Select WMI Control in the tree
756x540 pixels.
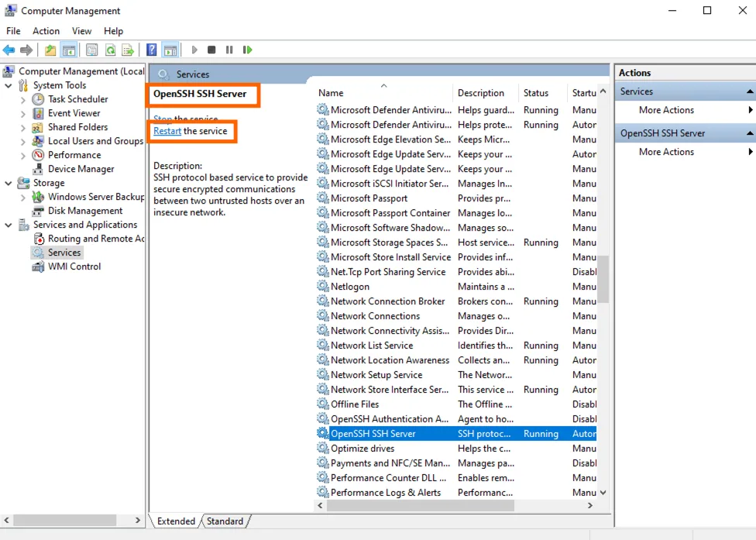[x=74, y=267]
